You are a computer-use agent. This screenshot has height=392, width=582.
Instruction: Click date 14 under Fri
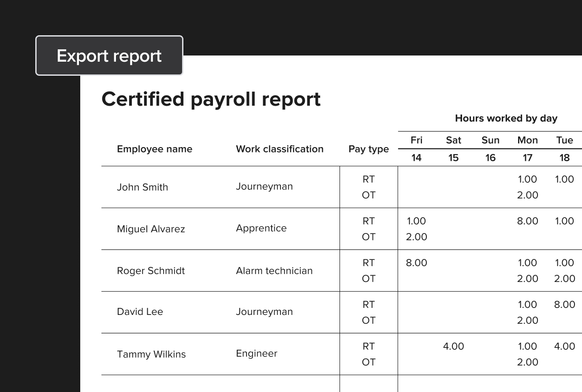(416, 158)
